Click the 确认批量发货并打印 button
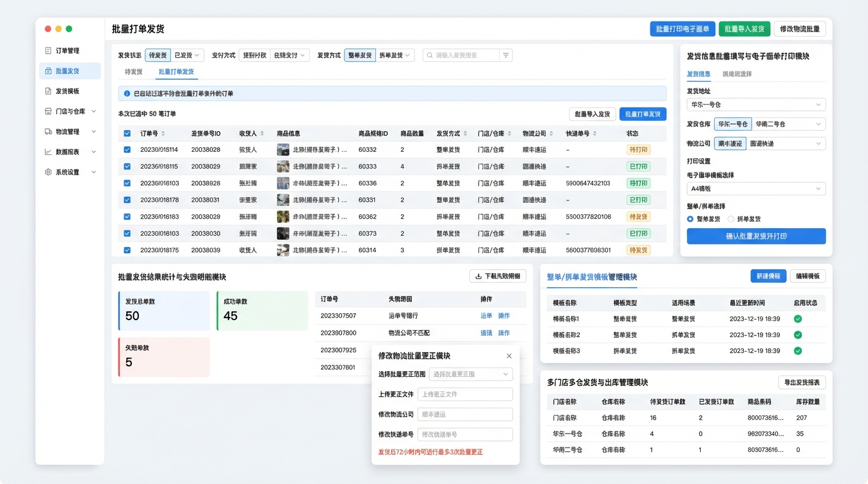Viewport: 868px width, 484px height. [x=756, y=236]
